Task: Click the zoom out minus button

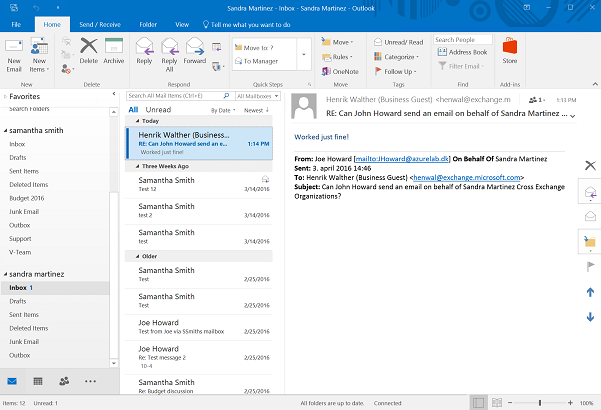Action: [510, 403]
